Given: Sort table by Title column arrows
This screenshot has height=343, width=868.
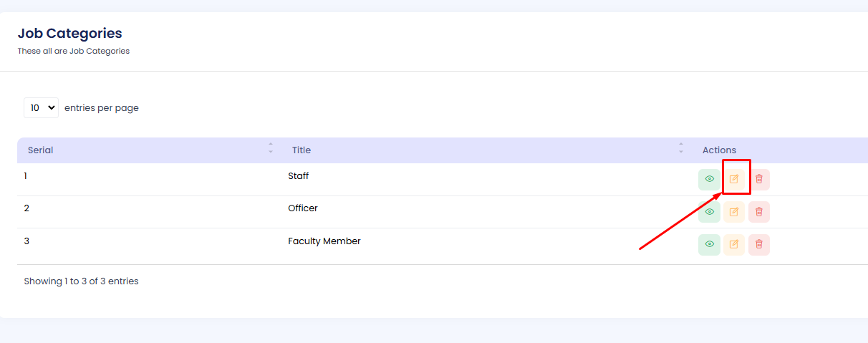Looking at the screenshot, I should (681, 148).
